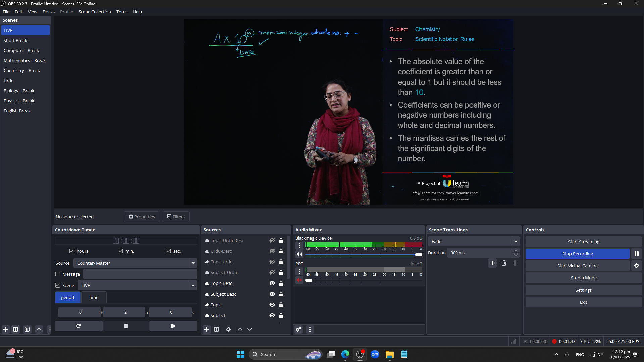This screenshot has width=644, height=362.
Task: Add a new scene transition
Action: [492, 263]
